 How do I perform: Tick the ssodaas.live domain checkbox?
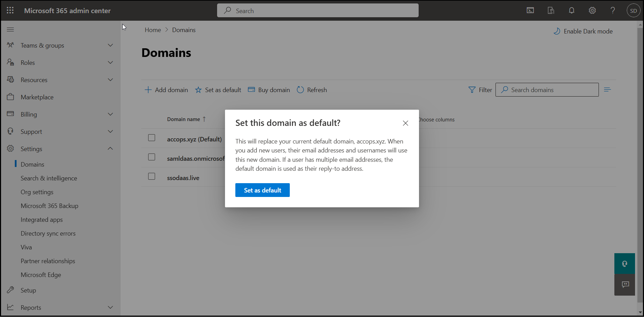[x=152, y=176]
